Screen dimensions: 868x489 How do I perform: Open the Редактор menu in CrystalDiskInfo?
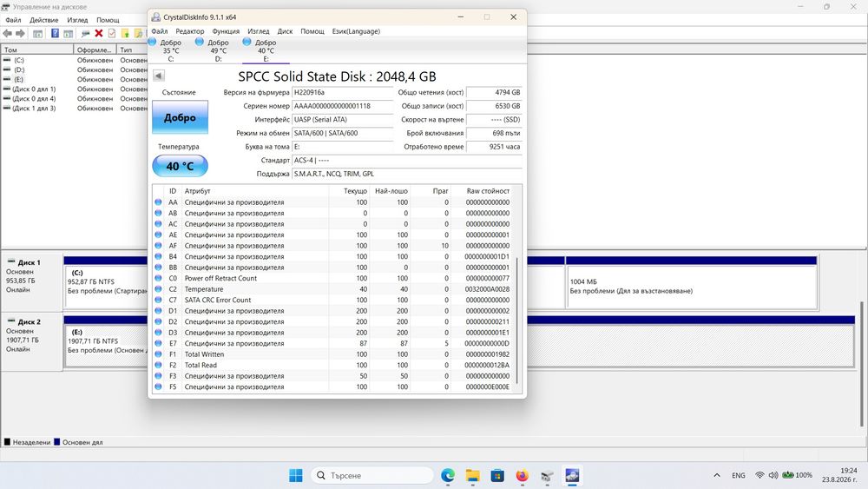pos(190,31)
